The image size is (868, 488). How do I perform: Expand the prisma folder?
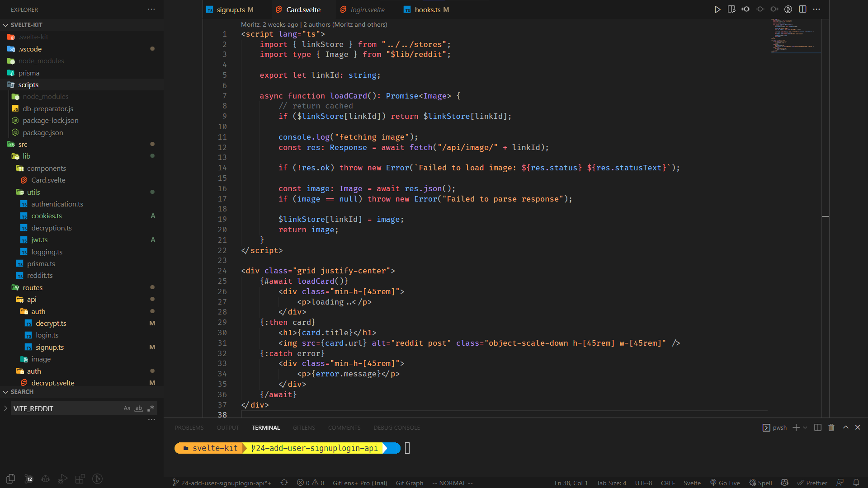[81, 73]
